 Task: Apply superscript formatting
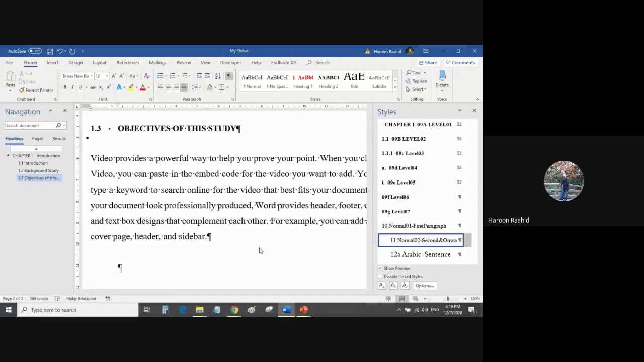click(108, 87)
